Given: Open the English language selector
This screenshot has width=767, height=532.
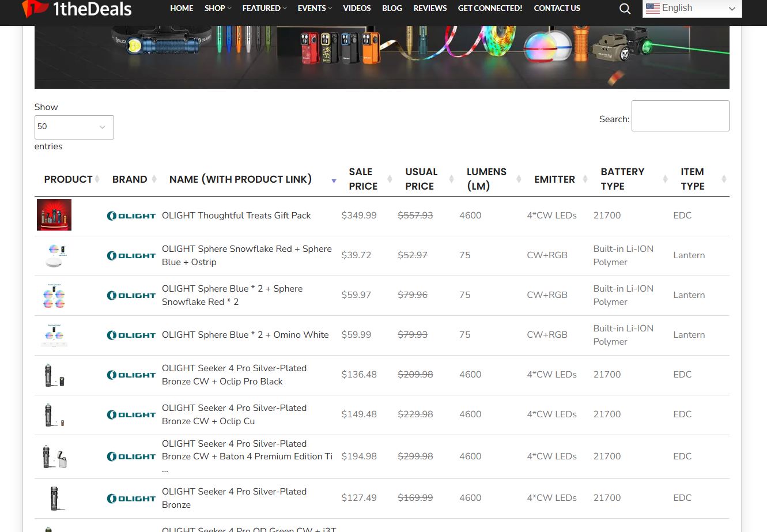Looking at the screenshot, I should [692, 9].
